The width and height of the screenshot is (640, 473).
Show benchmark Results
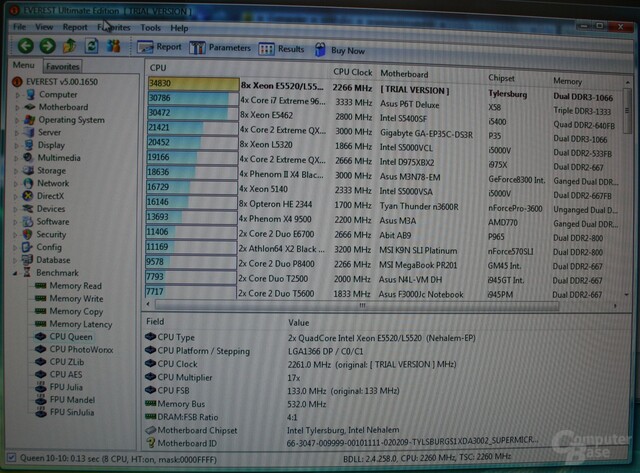pyautogui.click(x=281, y=49)
